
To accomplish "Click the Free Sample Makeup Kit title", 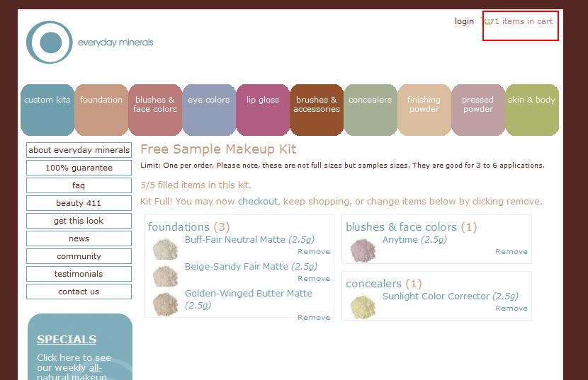I will (x=218, y=149).
